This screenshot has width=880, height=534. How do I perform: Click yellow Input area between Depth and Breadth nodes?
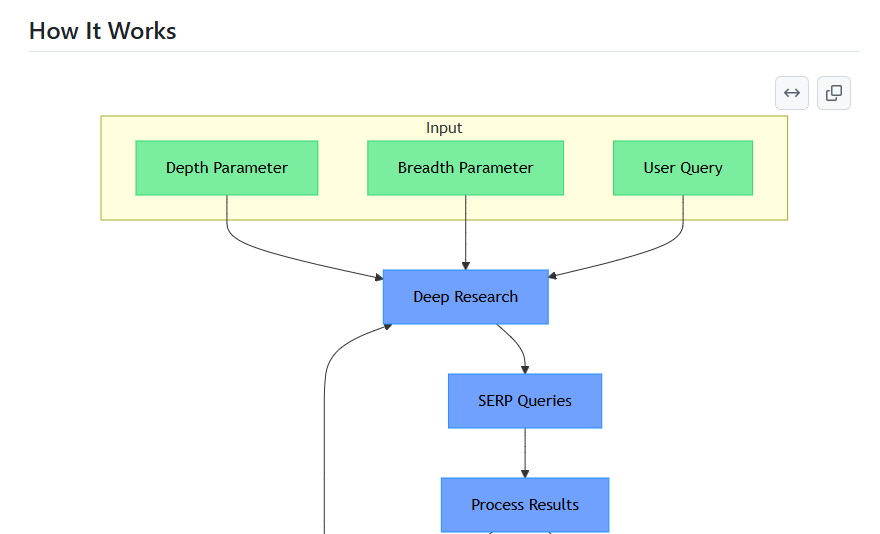pyautogui.click(x=342, y=168)
